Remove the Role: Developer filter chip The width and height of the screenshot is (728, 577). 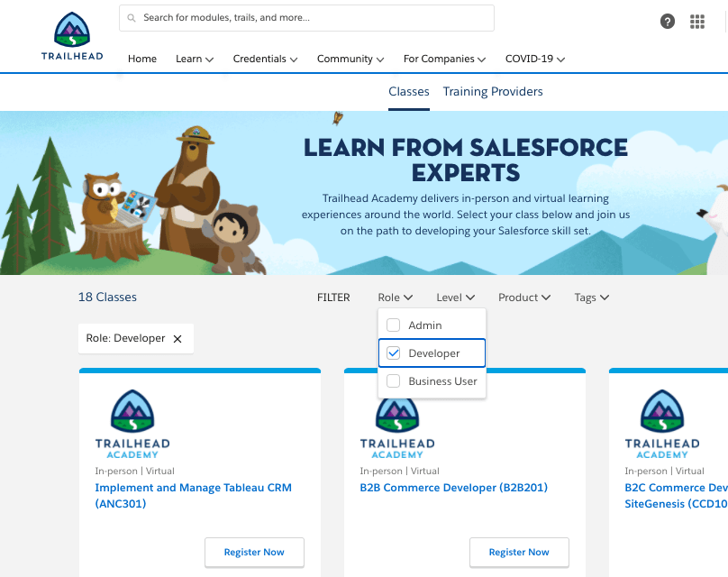177,339
